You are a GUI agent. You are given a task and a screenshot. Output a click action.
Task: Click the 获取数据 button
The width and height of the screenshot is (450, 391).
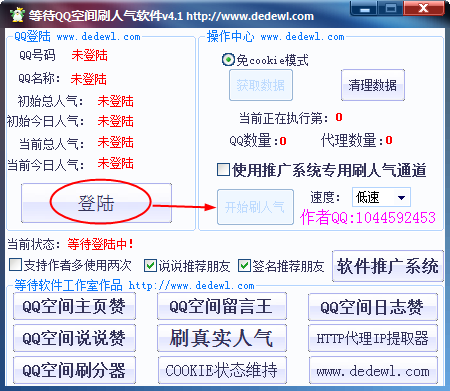tap(261, 85)
